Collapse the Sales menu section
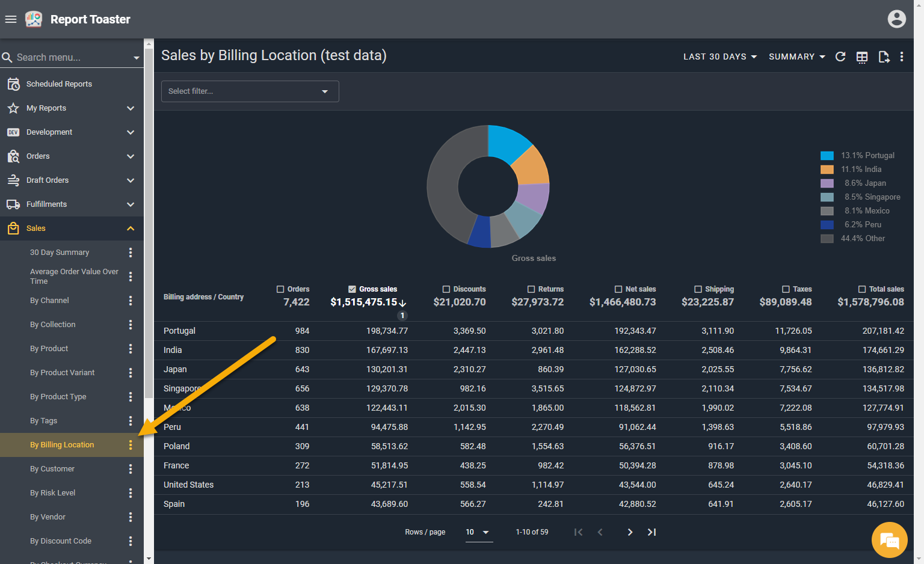The image size is (924, 564). tap(131, 228)
